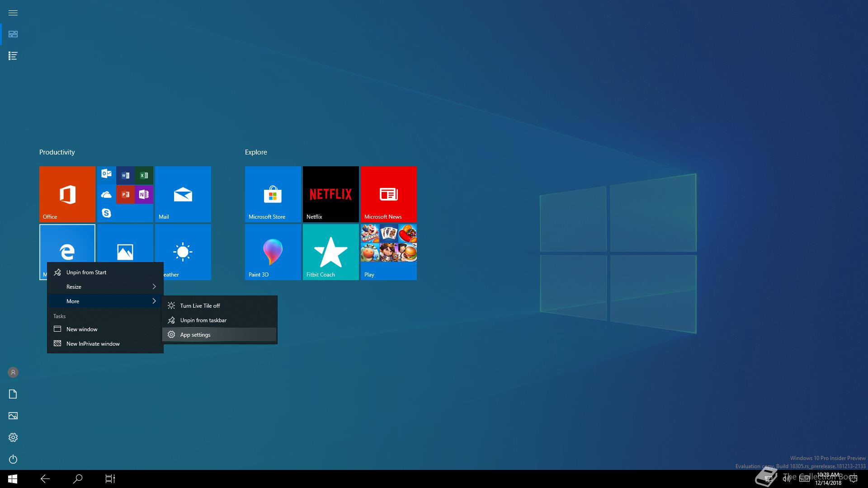Screen dimensions: 868x488
Task: Launch OneNote from the Office folder tile
Action: (144, 194)
